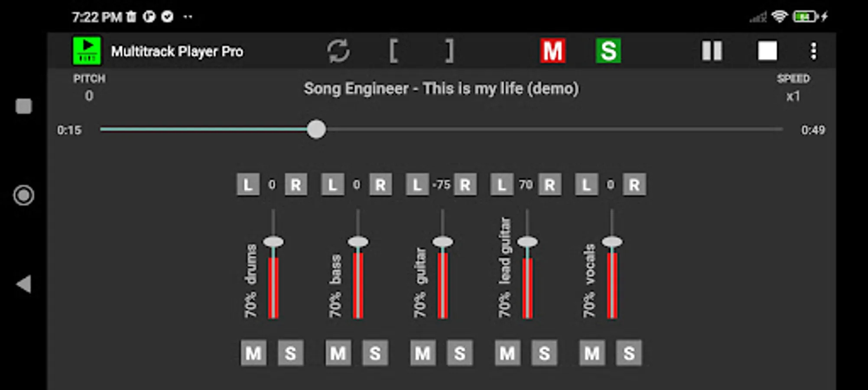Stop playback with the white square button

pyautogui.click(x=767, y=51)
